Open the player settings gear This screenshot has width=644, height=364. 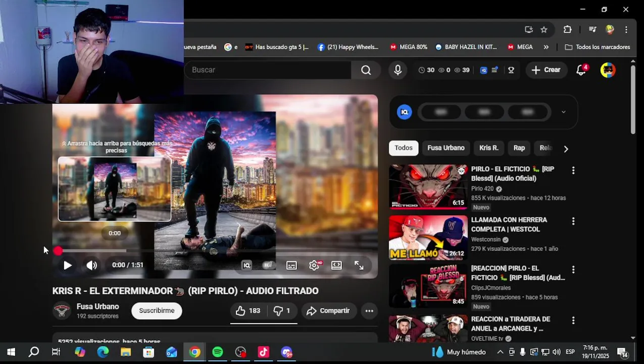tap(314, 265)
